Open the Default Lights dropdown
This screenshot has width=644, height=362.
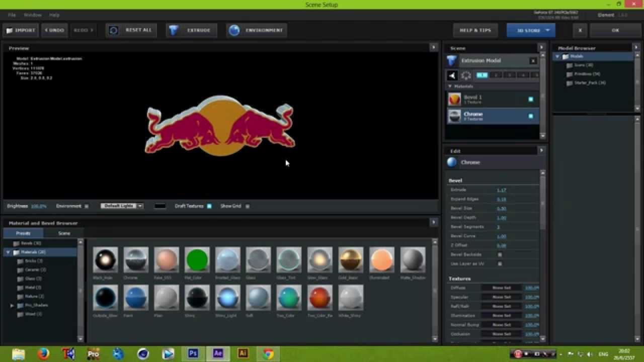122,206
